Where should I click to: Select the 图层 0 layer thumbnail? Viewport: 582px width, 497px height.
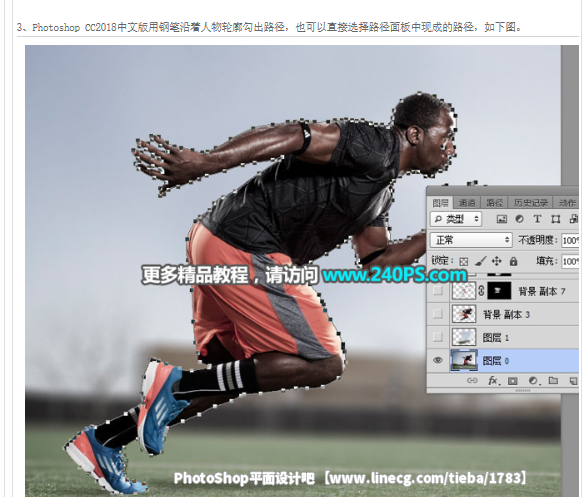pyautogui.click(x=464, y=360)
